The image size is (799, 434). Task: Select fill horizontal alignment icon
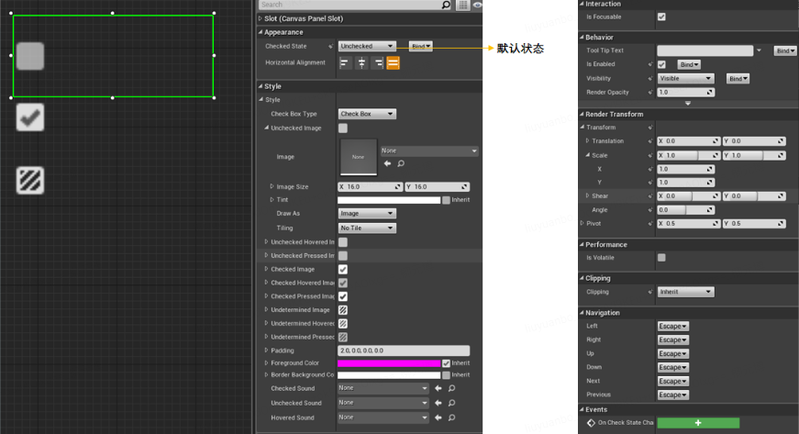point(393,63)
